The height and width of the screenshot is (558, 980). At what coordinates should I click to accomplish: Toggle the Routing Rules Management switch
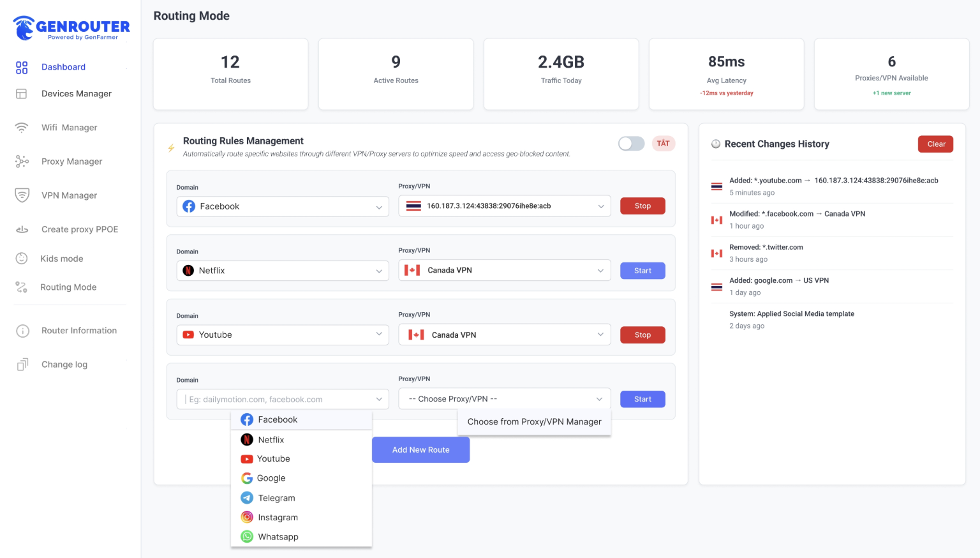tap(631, 144)
